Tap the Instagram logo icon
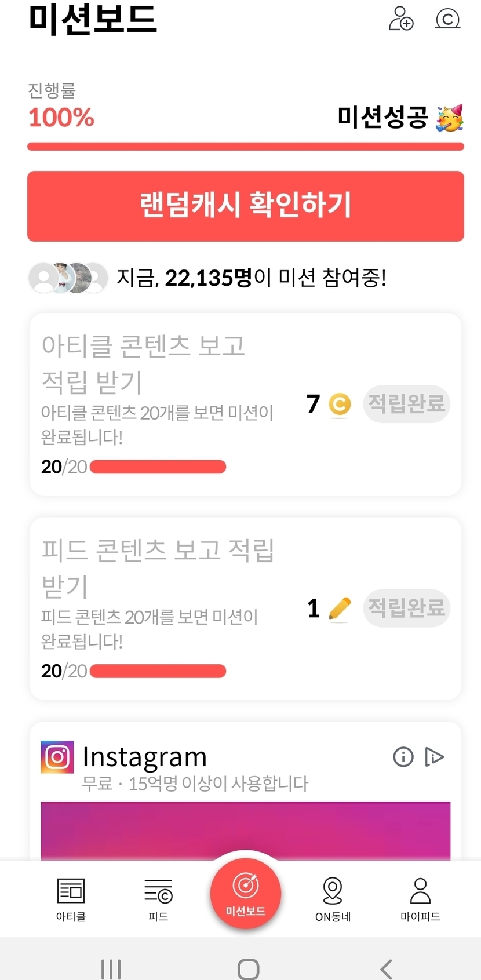Viewport: 481px width, 980px height. (x=57, y=757)
